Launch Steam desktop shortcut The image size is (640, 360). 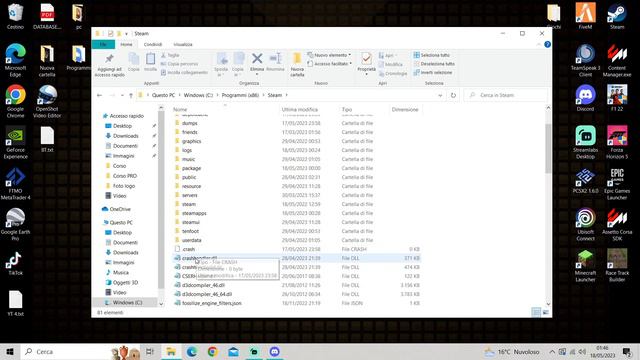pos(617,16)
